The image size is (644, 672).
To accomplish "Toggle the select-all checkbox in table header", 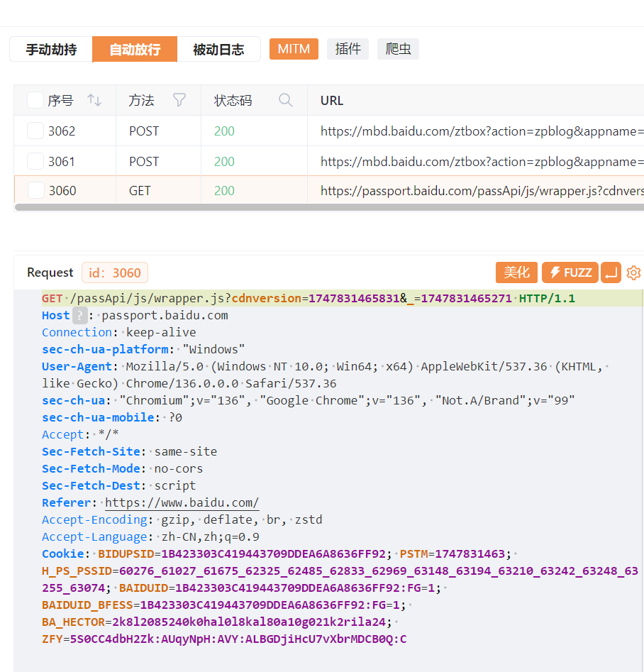I will 35,100.
